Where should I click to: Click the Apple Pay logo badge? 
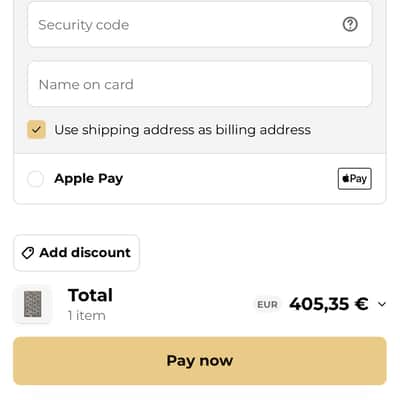(x=355, y=179)
